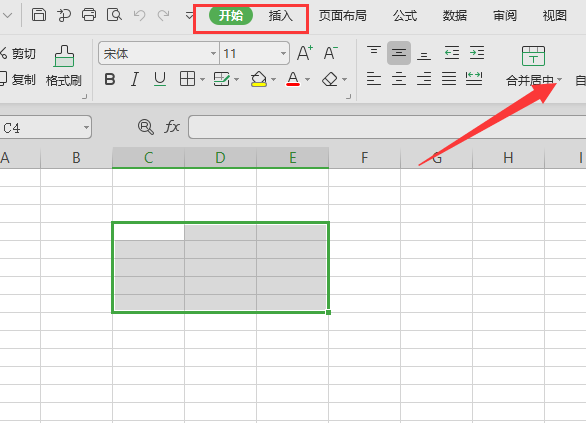Screen dimensions: 586x423
Task: Expand the font size dropdown
Action: pos(283,53)
